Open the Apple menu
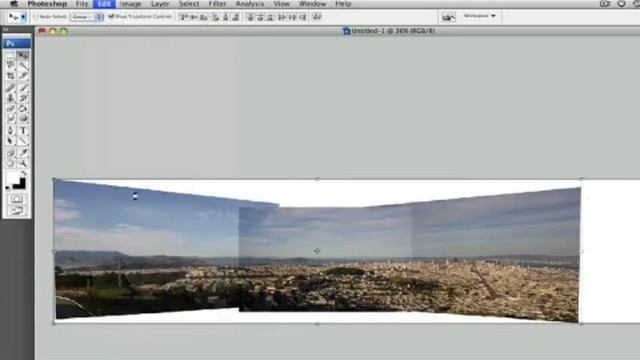 click(13, 4)
